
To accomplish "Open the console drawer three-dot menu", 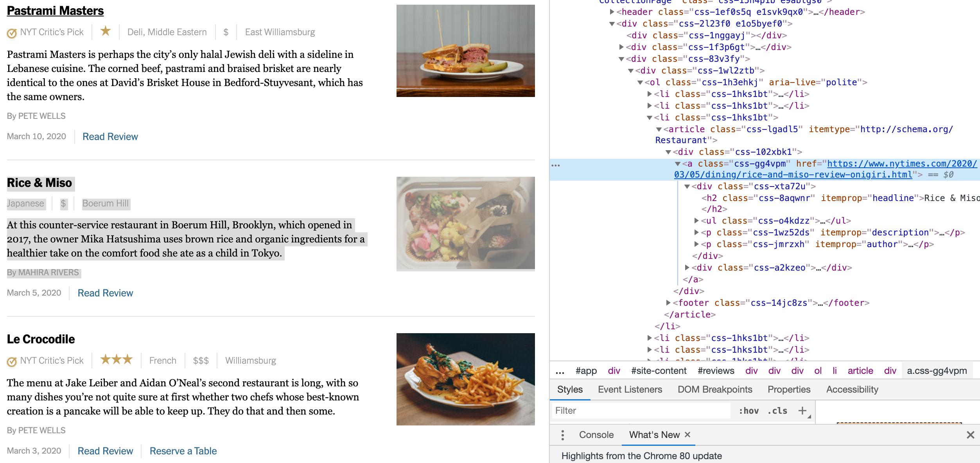I will (562, 435).
